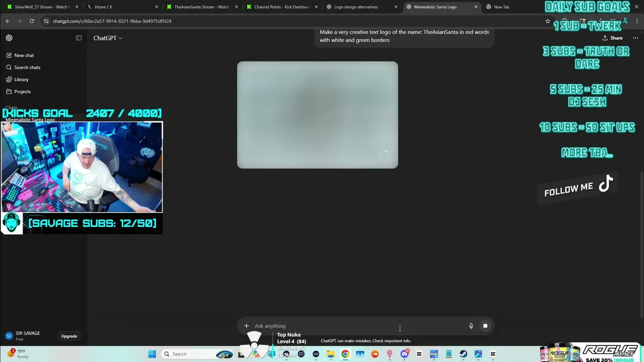Share this conversation
Image resolution: width=644 pixels, height=362 pixels.
click(x=612, y=38)
